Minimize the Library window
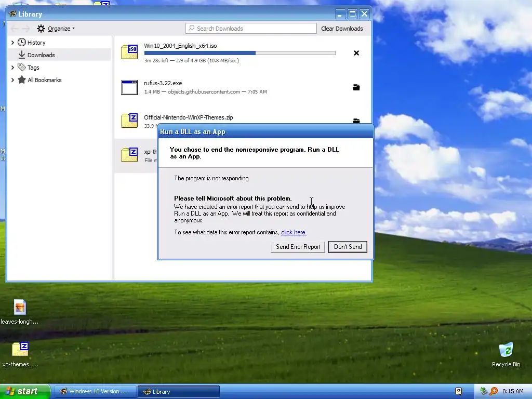 [340, 14]
